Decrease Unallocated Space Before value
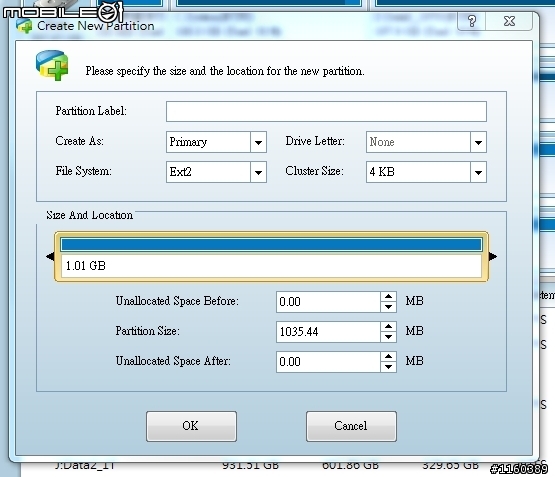555x477 pixels. tap(388, 307)
